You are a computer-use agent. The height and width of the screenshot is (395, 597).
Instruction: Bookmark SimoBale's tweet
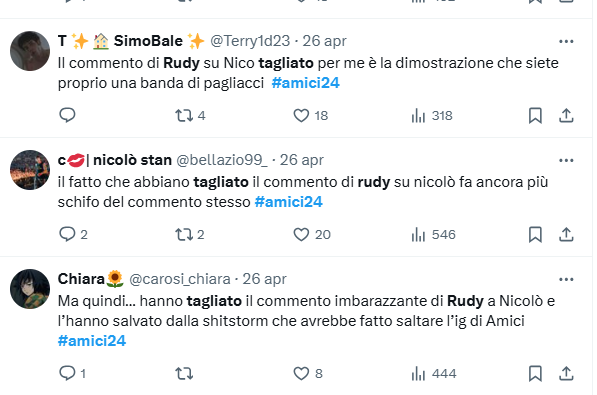pos(535,115)
